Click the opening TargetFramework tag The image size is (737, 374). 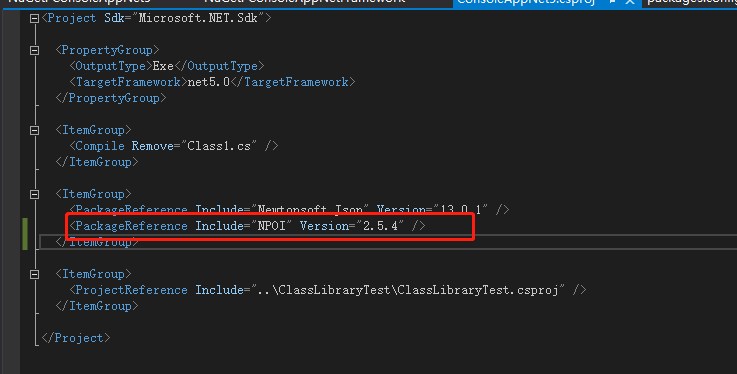tap(128, 82)
